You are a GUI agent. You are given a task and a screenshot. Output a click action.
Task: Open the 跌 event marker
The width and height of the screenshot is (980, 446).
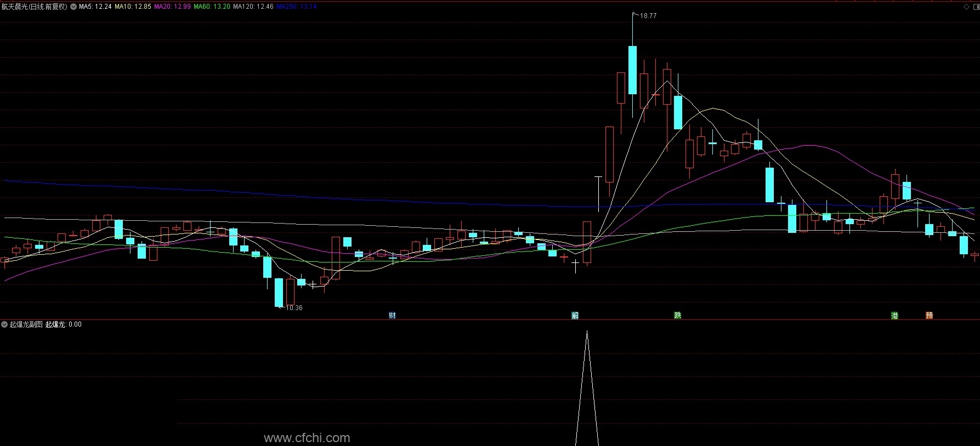point(677,315)
